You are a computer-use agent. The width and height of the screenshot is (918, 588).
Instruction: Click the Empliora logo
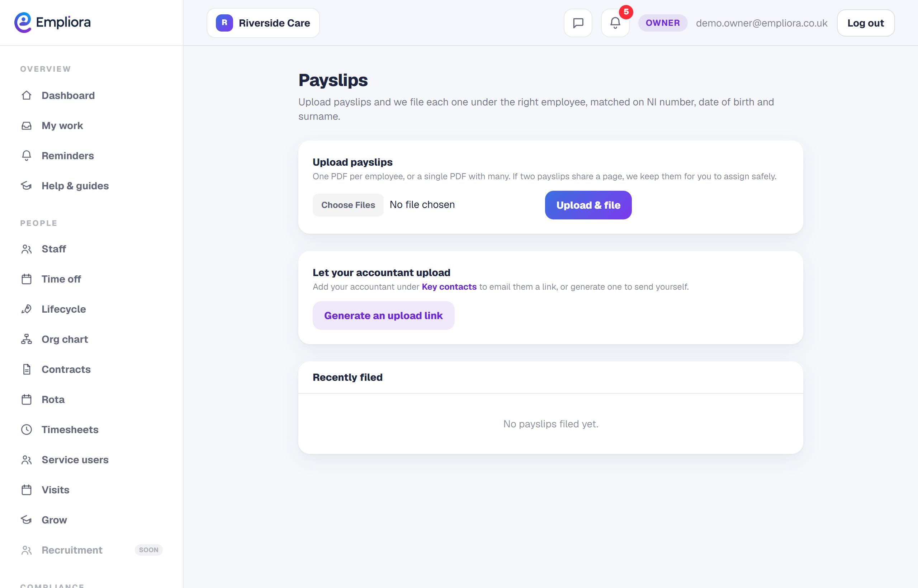coord(52,23)
